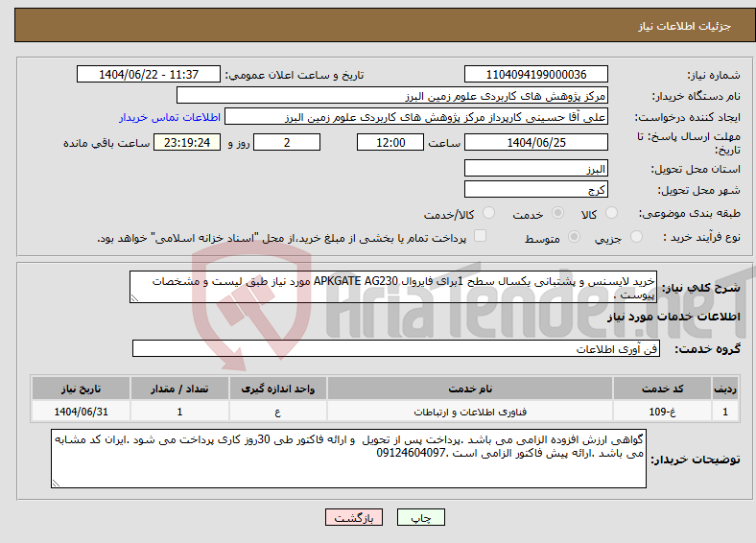Click the request number field 1104094199000036
756x543 pixels.
[x=536, y=74]
